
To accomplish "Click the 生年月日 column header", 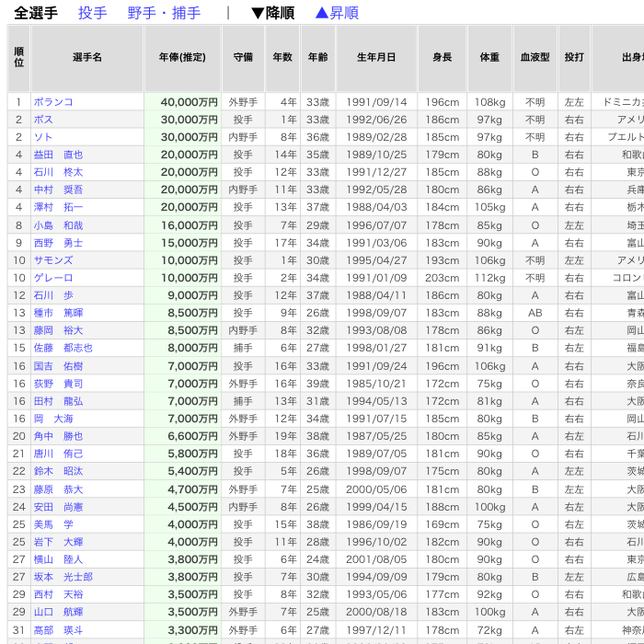I will (376, 57).
